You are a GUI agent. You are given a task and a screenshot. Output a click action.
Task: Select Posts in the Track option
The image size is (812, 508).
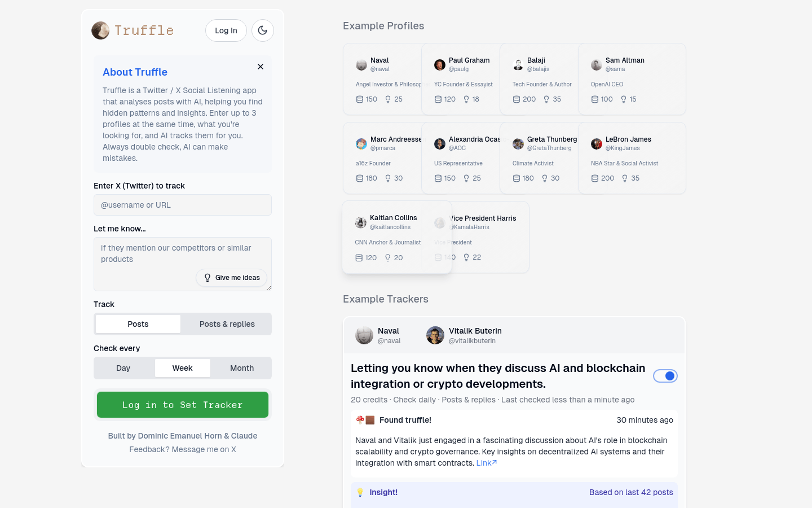point(138,324)
